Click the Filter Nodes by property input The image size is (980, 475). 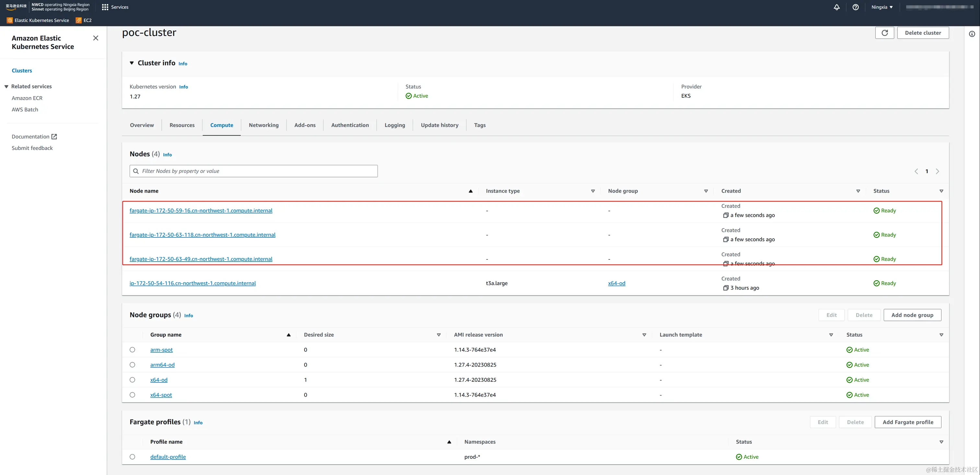coord(253,171)
